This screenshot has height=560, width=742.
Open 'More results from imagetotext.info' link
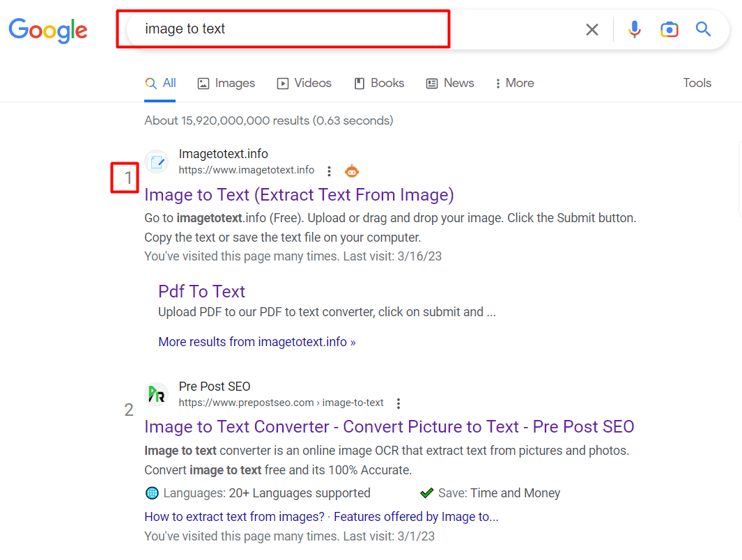pos(257,341)
